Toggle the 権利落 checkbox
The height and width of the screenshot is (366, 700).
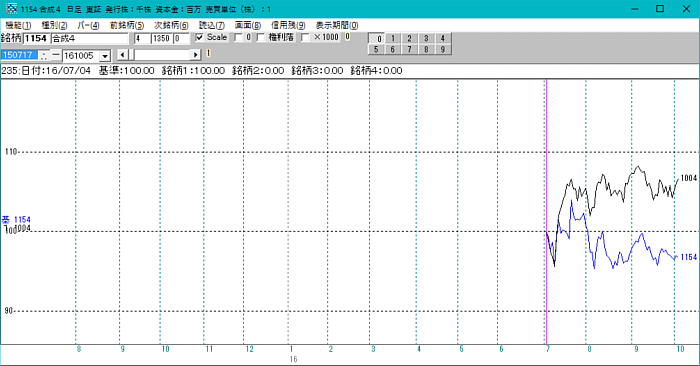tap(261, 37)
